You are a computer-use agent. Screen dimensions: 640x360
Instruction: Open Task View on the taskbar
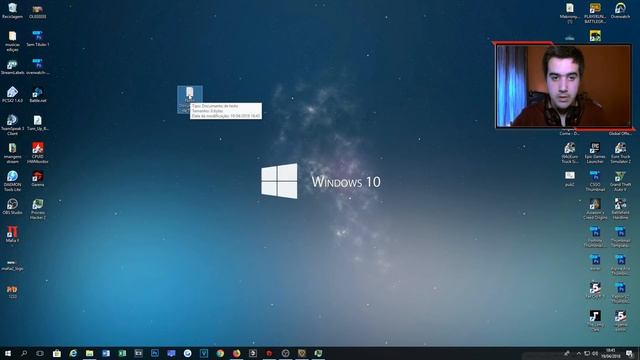(x=40, y=353)
